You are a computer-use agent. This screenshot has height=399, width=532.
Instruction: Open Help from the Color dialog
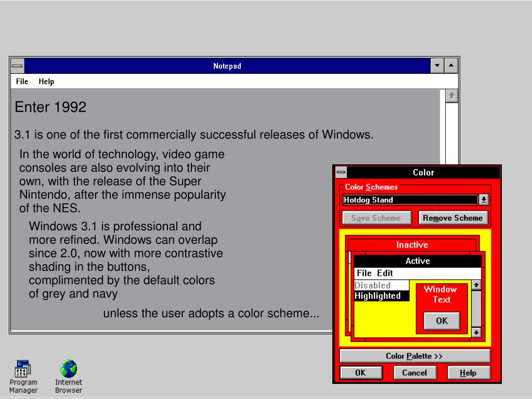coord(469,372)
